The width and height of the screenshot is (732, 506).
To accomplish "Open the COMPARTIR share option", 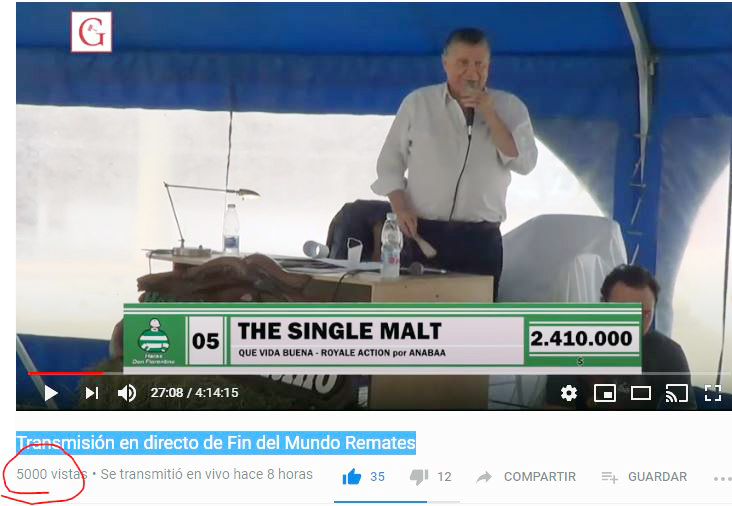I will [x=539, y=477].
